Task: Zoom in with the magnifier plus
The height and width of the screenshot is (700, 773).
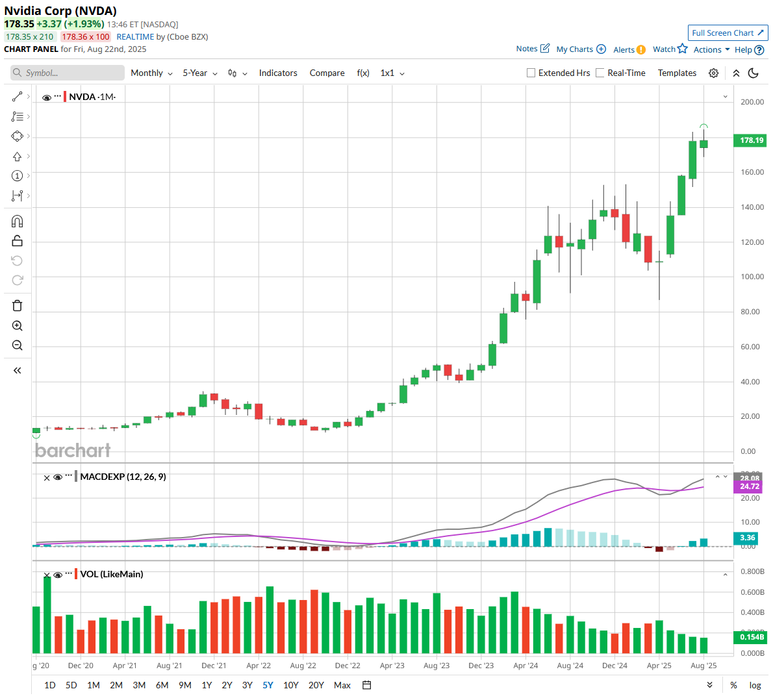Action: point(17,325)
